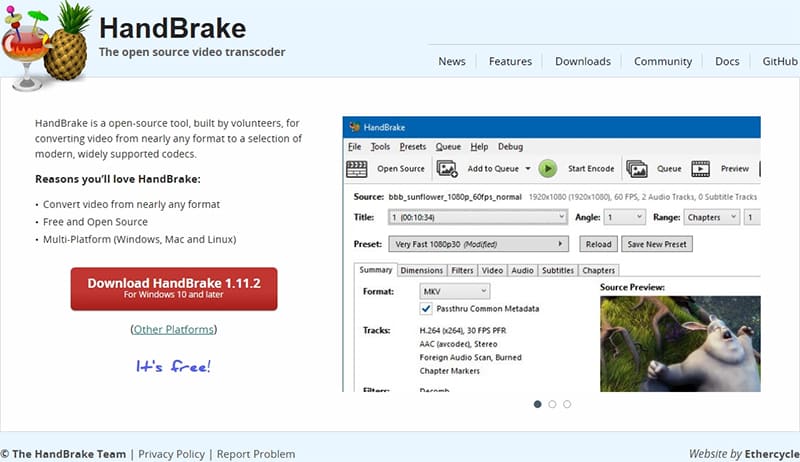Expand the Add to Queue dropdown arrow
The height and width of the screenshot is (462, 800).
click(x=528, y=169)
